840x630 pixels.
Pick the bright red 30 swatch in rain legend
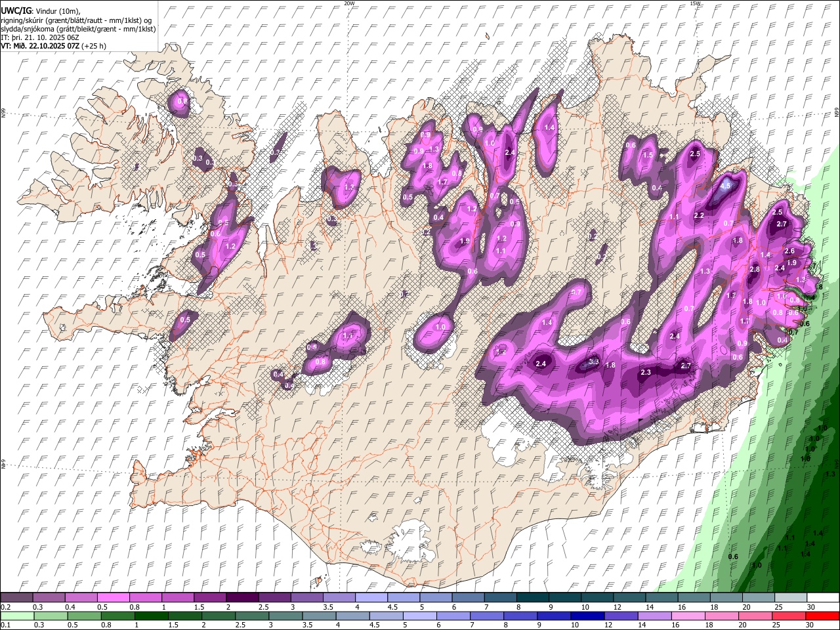[x=822, y=616]
